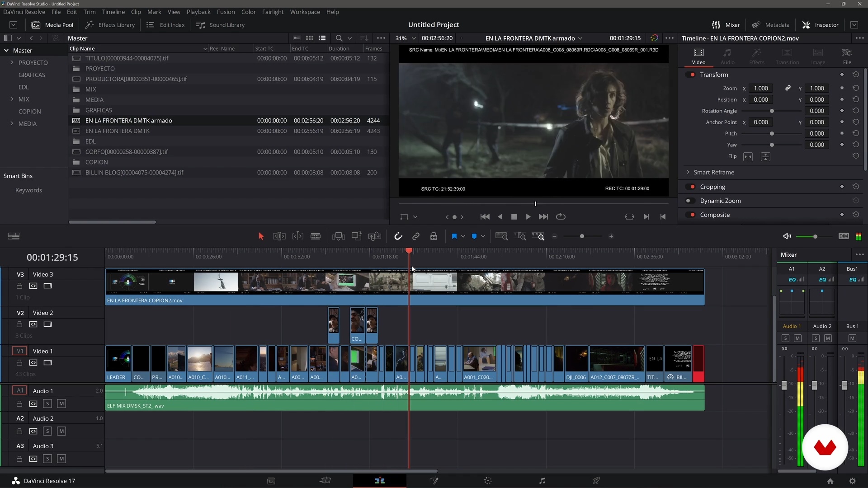Open the Media page icon
The height and width of the screenshot is (488, 868).
pyautogui.click(x=271, y=481)
